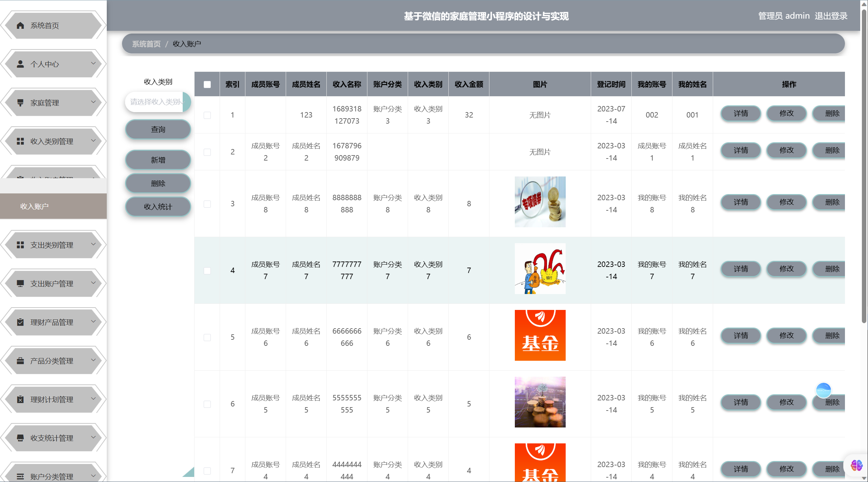Check the checkbox for row with index 1

(x=207, y=115)
